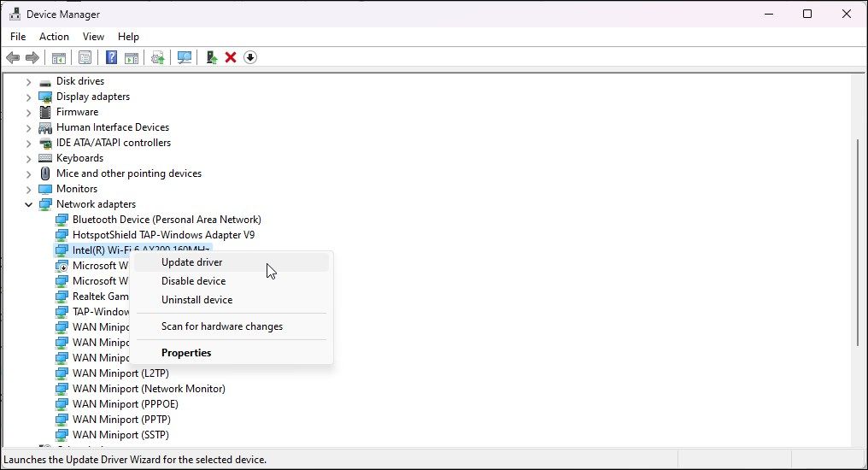Click the IDE ATA/ATAPI controllers icon
Viewport: 868px width, 470px height.
coord(44,143)
